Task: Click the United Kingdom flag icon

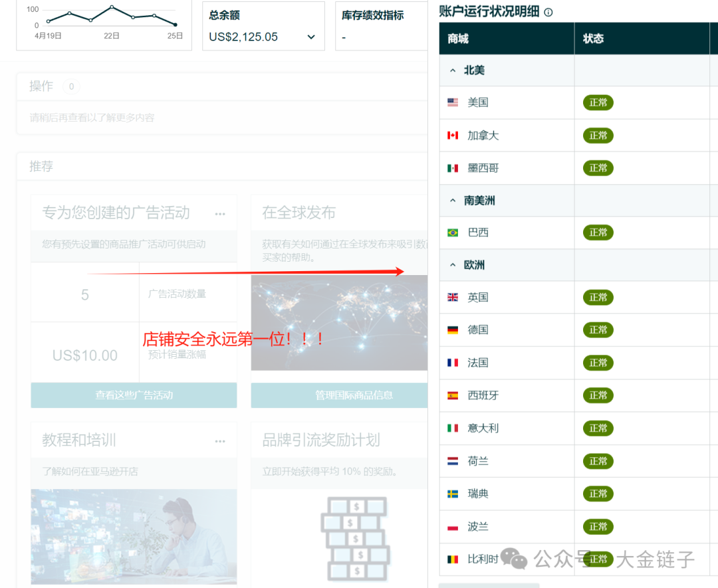Action: point(453,297)
